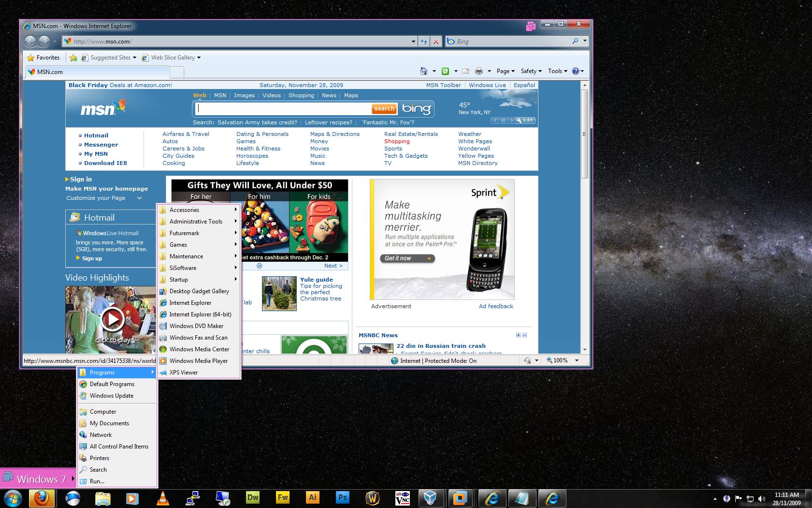The height and width of the screenshot is (508, 812).
Task: Expand the 100% zoom level dropdown
Action: pyautogui.click(x=577, y=360)
